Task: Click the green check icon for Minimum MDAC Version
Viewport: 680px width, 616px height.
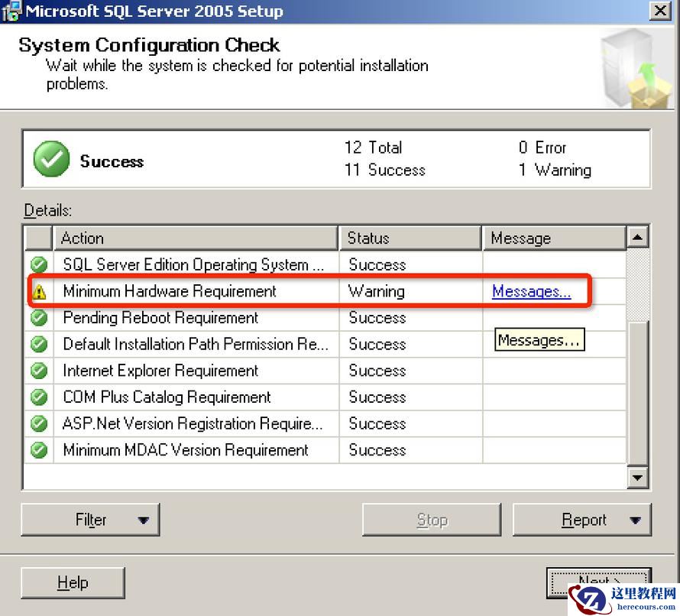Action: 39,450
